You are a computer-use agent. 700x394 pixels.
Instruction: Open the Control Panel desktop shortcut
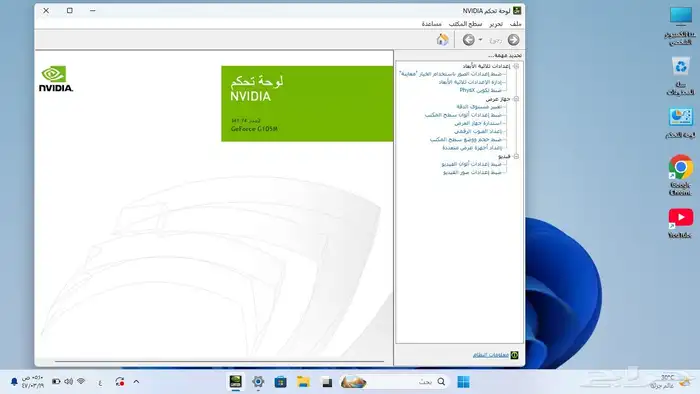[680, 123]
